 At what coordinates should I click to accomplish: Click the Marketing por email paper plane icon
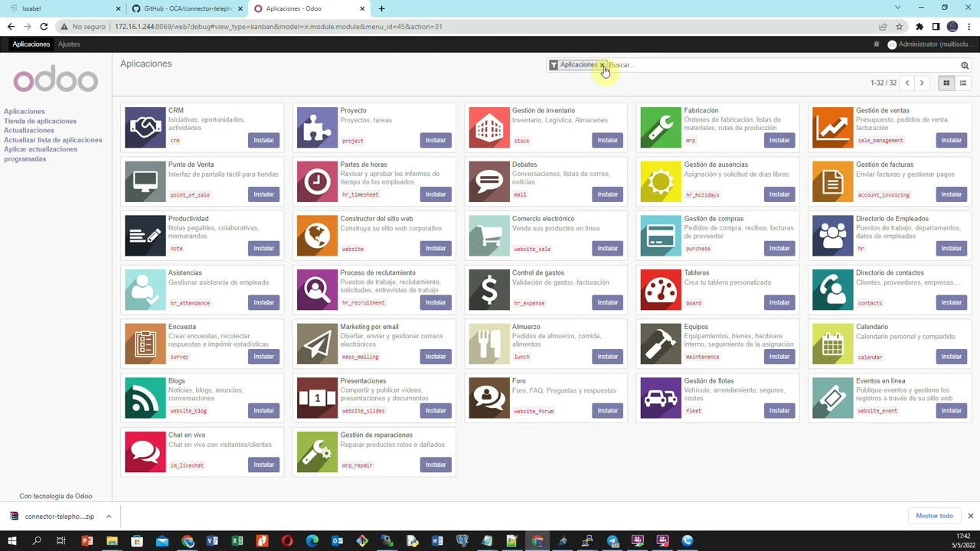[x=317, y=344]
